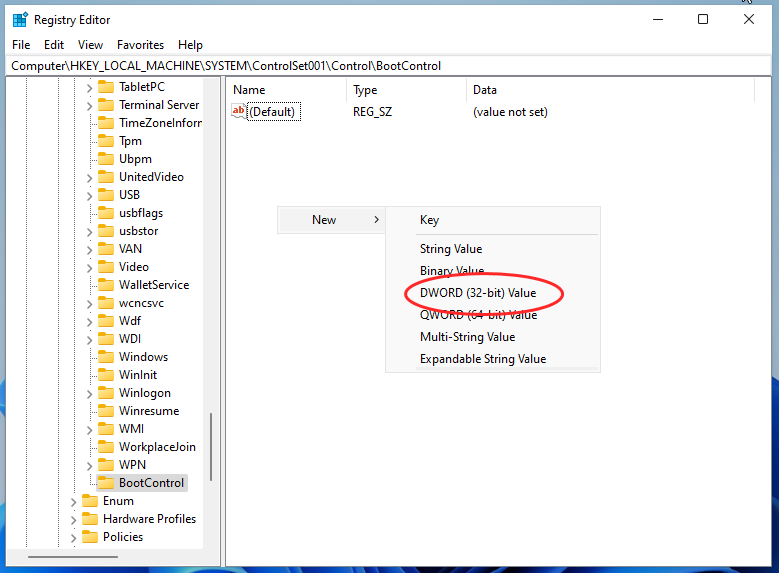The width and height of the screenshot is (779, 573).
Task: Expand the VAN key
Action: pos(89,250)
